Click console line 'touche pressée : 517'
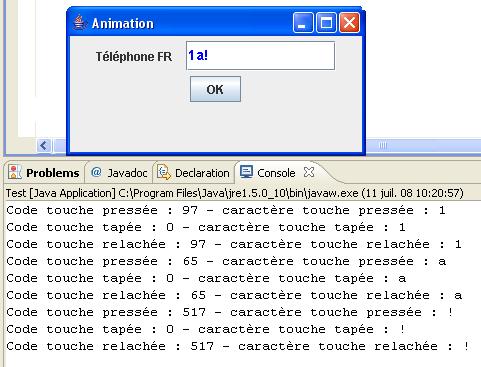Image resolution: width=481 pixels, height=367 pixels. click(x=230, y=312)
